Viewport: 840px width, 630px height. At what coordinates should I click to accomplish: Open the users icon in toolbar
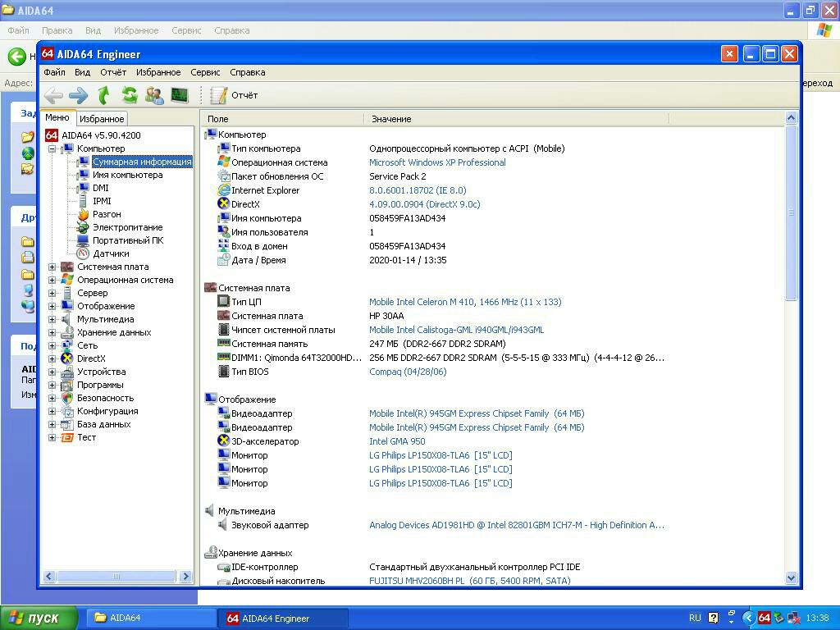[154, 95]
